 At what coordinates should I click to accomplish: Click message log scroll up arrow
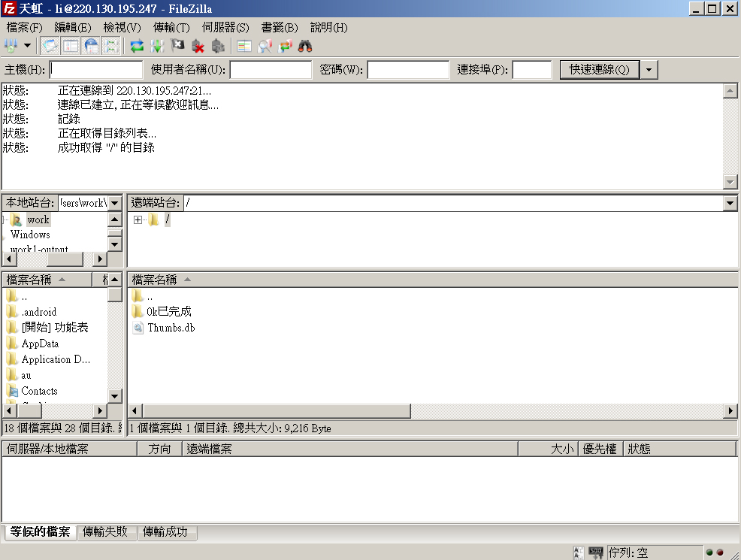tap(730, 91)
